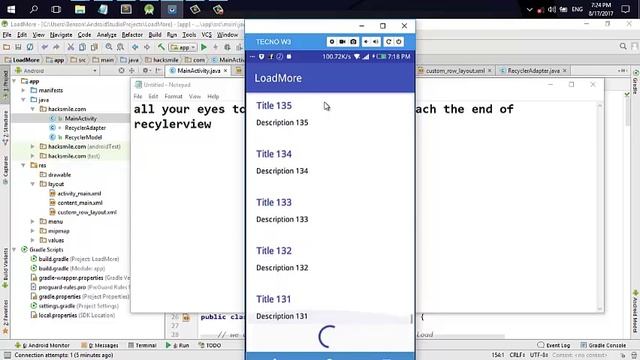Click the volume down icon in TECNO W3 bar
The height and width of the screenshot is (360, 640).
tap(366, 42)
